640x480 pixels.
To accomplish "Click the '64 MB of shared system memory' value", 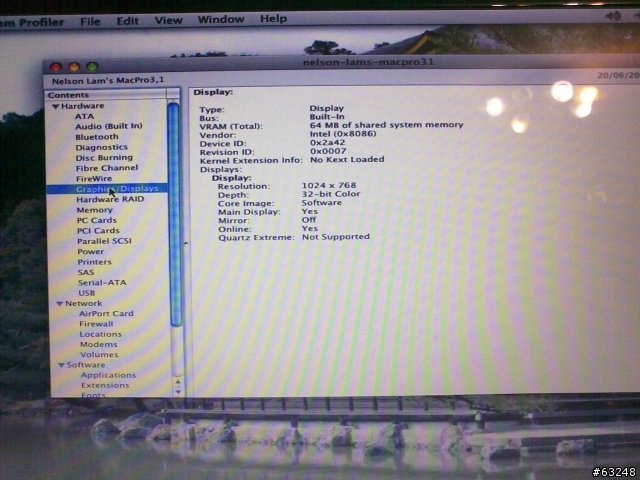I will pos(387,125).
